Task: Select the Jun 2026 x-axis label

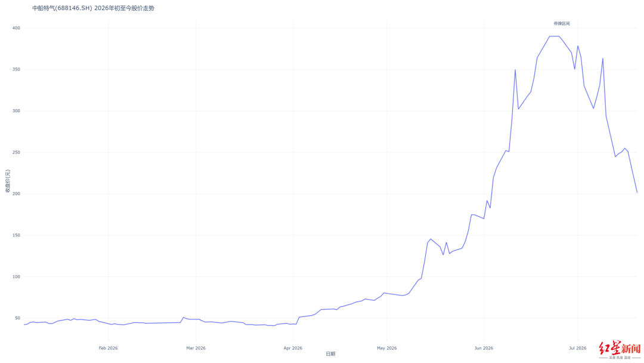Action: coord(484,348)
